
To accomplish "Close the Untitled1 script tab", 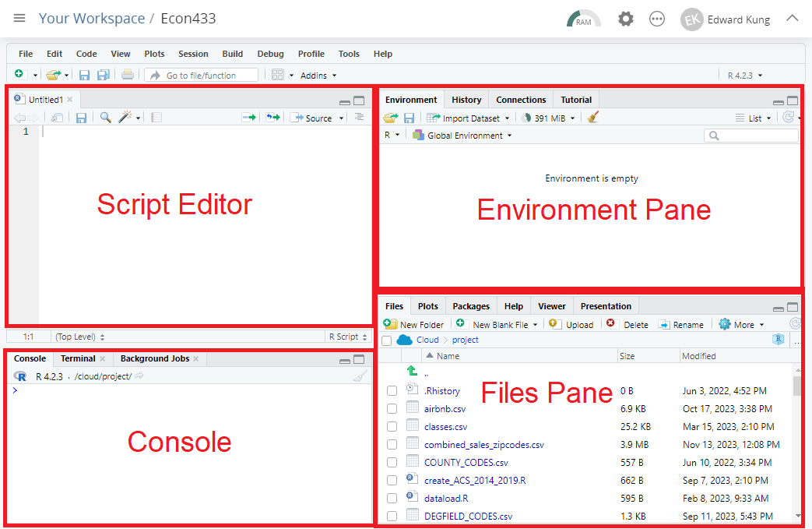I will click(x=70, y=100).
